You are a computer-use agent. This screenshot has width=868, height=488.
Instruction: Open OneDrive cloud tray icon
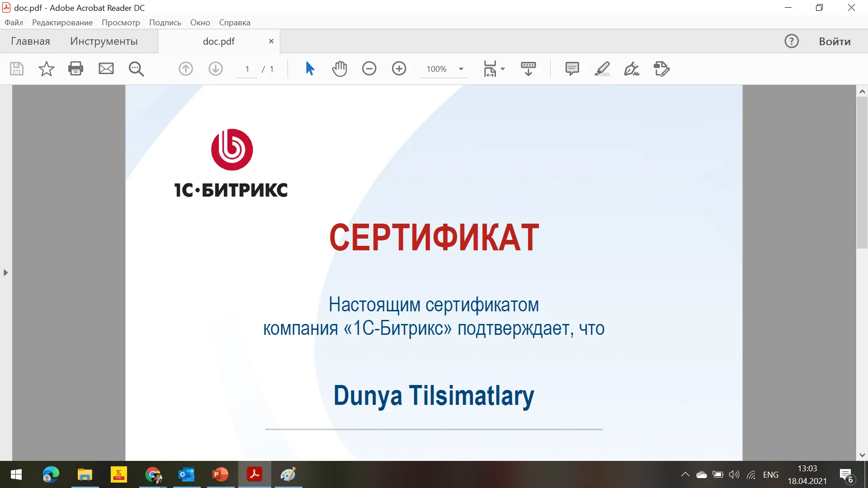tap(702, 474)
